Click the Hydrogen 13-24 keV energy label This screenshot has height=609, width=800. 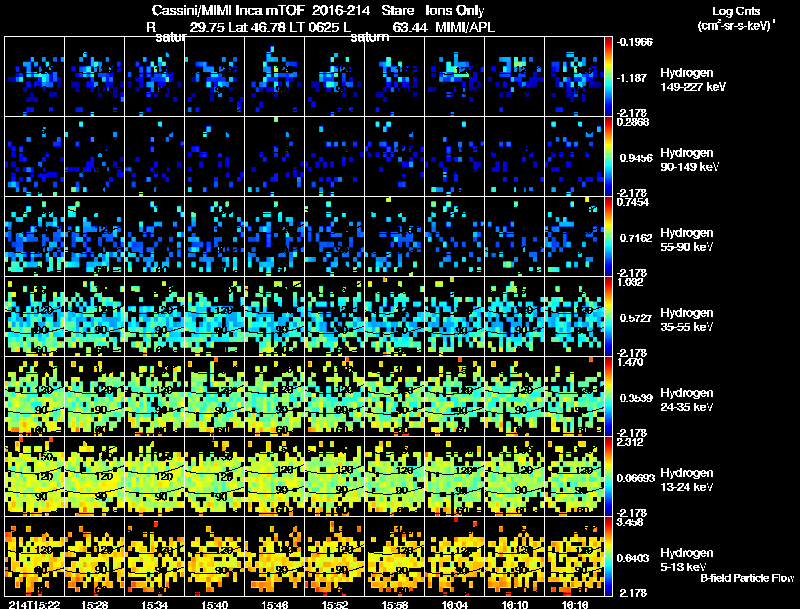(x=687, y=480)
